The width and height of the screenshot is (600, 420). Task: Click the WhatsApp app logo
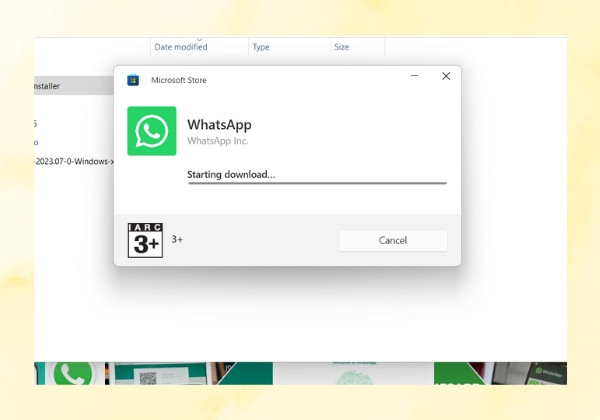pos(152,131)
